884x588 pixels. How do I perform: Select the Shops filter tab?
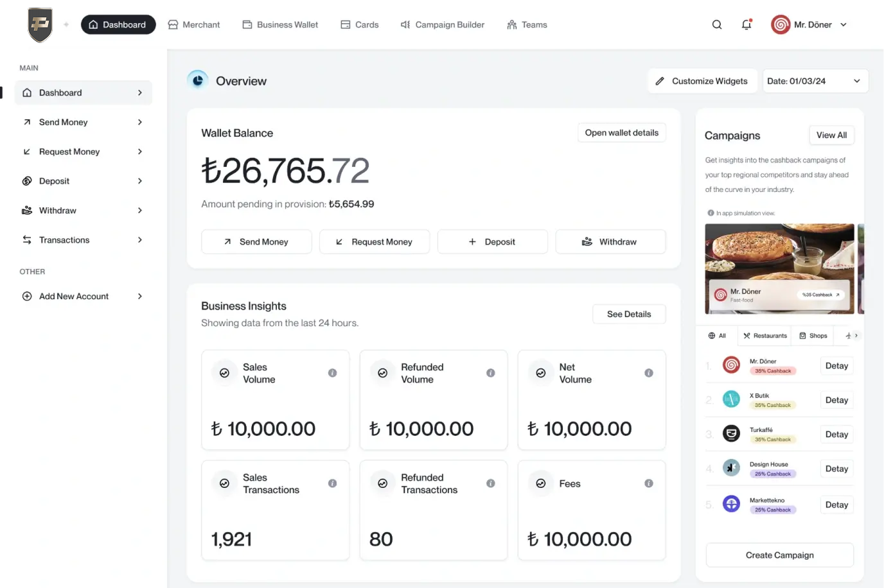(813, 335)
